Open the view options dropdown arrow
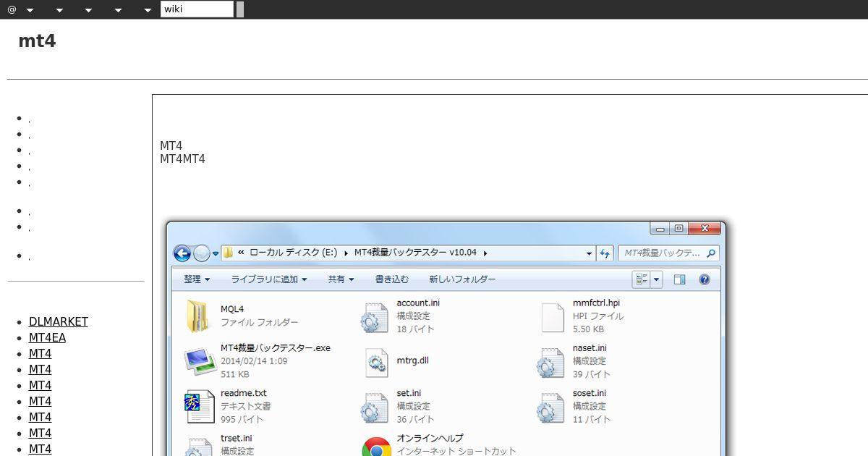The height and width of the screenshot is (456, 868). point(657,279)
